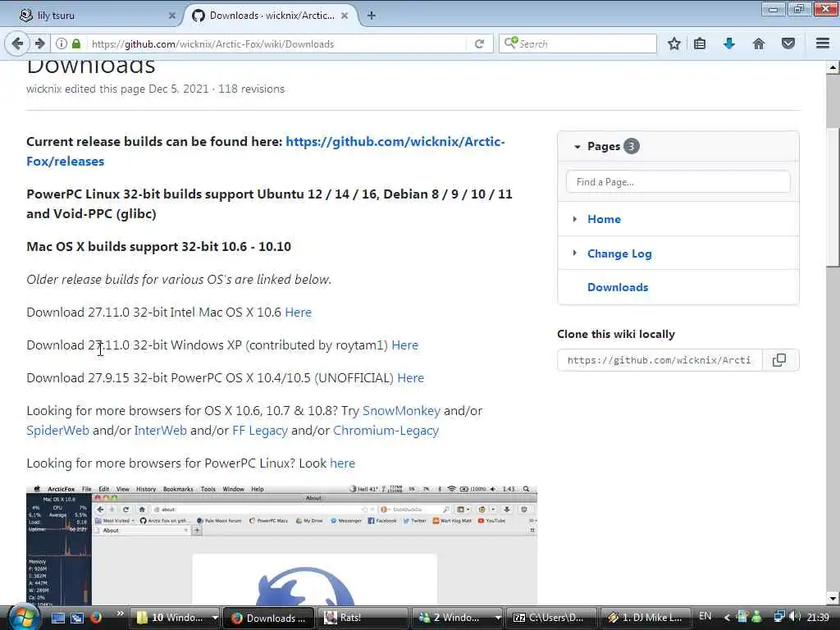Go to the Firefox home page
Screen dimensions: 840x630
pyautogui.click(x=759, y=44)
